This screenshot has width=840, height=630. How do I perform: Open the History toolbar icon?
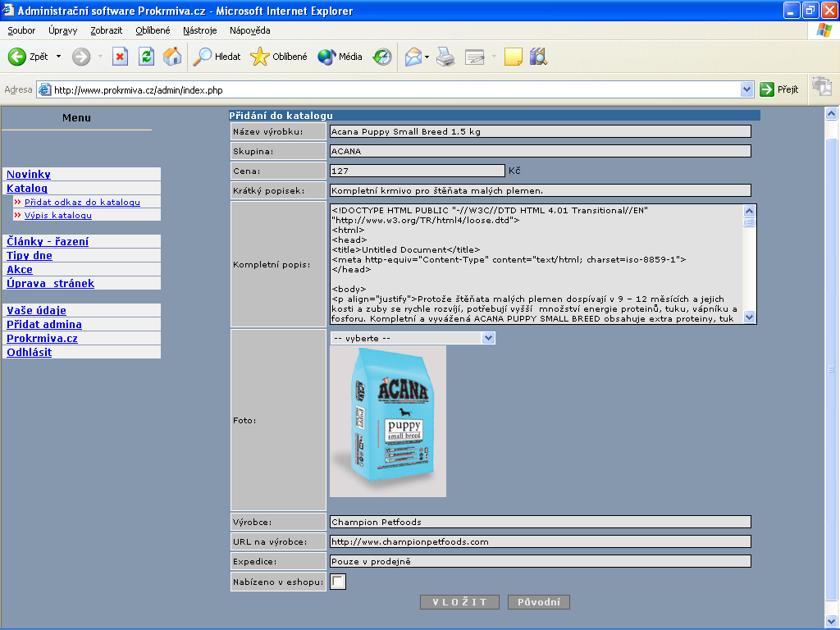coord(382,57)
